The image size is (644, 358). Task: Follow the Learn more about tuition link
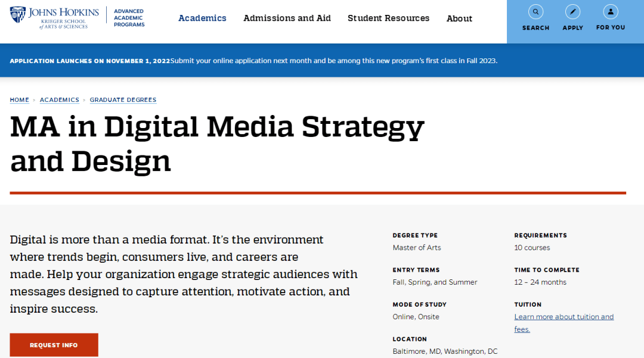coord(563,317)
